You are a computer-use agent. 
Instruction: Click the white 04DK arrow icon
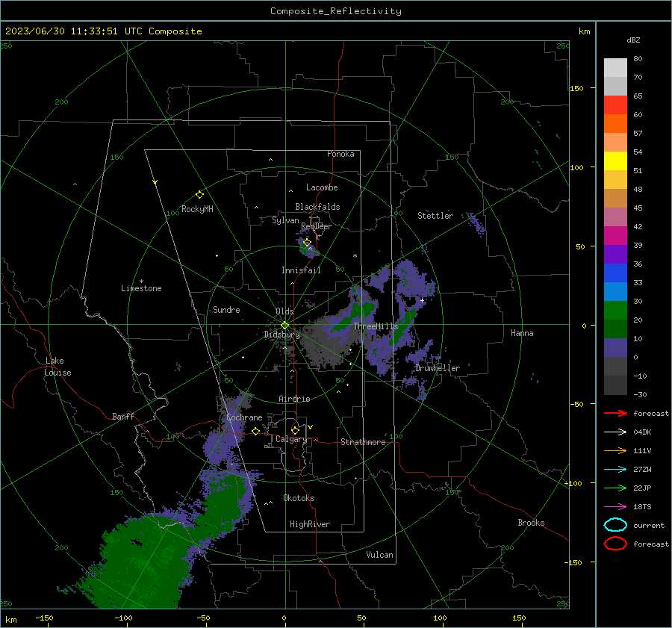coord(615,432)
